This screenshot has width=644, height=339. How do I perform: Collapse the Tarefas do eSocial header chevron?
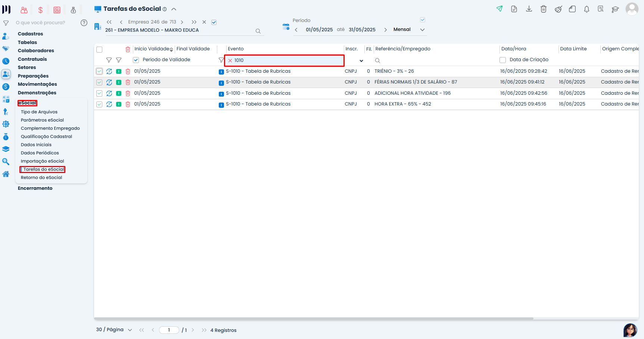pos(174,9)
